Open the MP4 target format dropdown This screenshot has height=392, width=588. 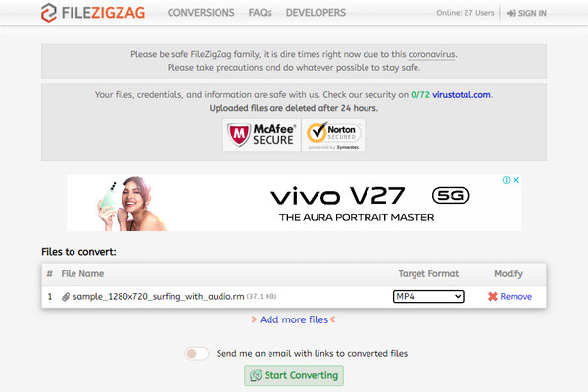pyautogui.click(x=428, y=296)
